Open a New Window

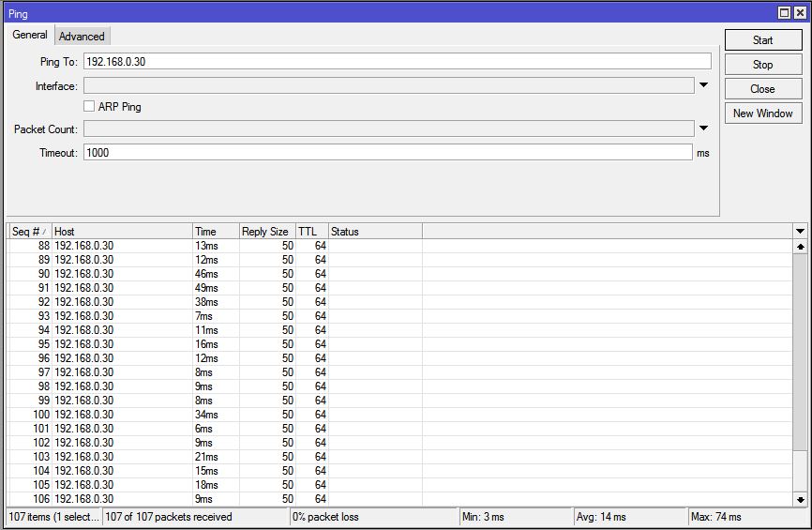(x=763, y=113)
